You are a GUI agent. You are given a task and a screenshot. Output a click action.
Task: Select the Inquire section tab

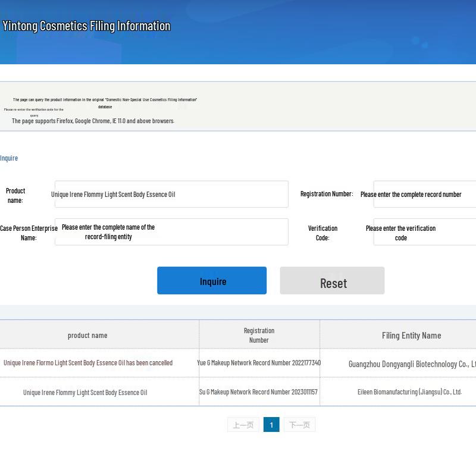[x=9, y=158]
